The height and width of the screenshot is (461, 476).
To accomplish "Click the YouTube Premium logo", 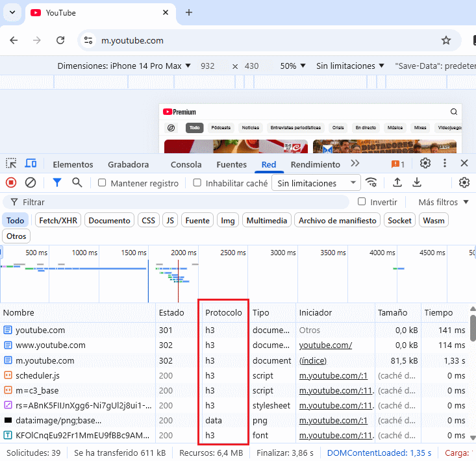I will [179, 112].
